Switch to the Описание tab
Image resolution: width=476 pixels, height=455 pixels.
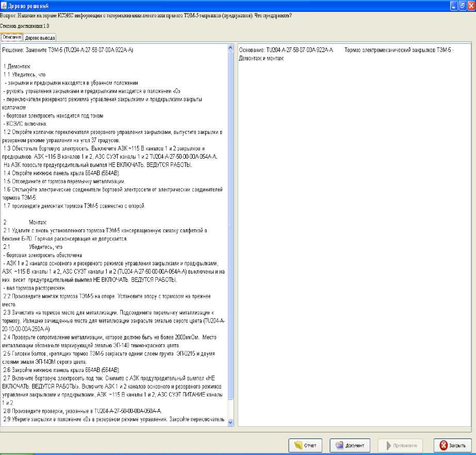pos(12,37)
